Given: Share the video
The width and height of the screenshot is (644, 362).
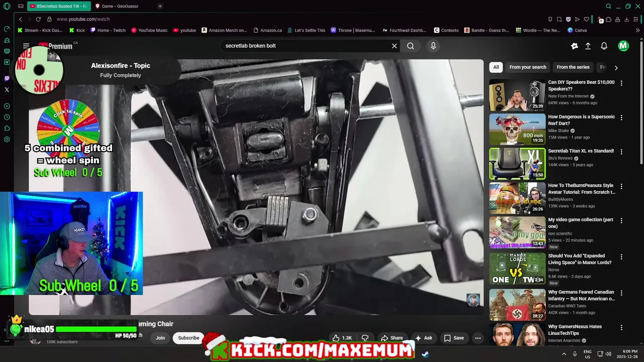Looking at the screenshot, I should (x=391, y=338).
